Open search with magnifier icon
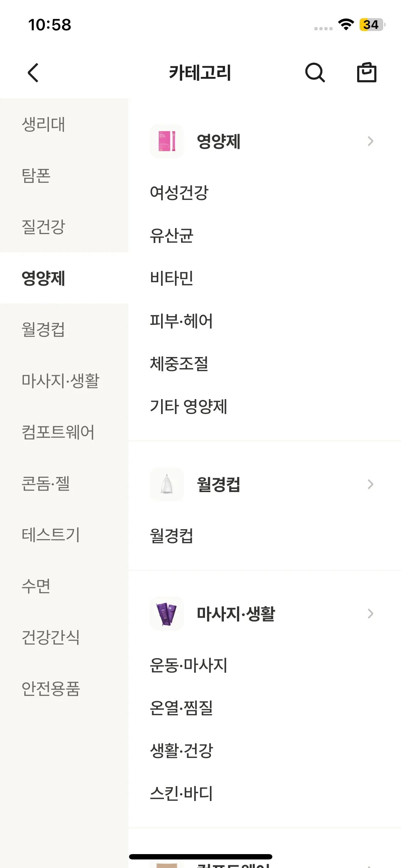 pos(315,73)
